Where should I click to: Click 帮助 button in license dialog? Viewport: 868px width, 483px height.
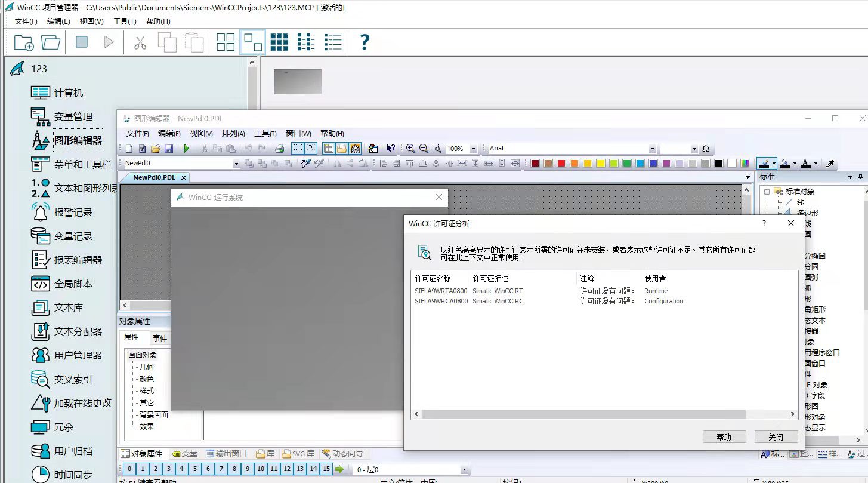[724, 437]
